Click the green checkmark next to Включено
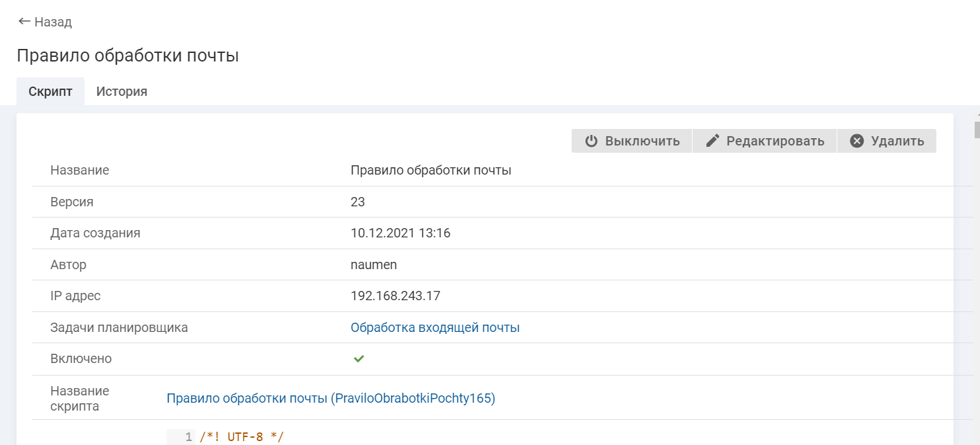The width and height of the screenshot is (980, 445). point(359,359)
